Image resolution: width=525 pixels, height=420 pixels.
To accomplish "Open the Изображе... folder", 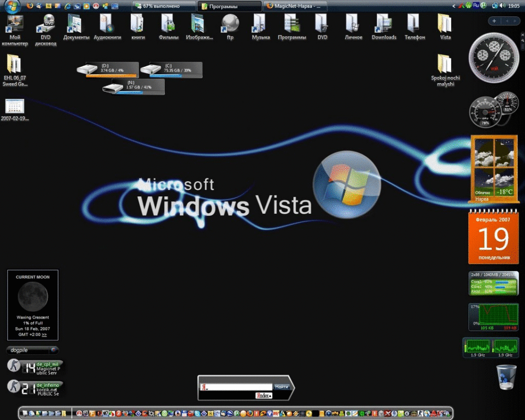I will pos(199,27).
